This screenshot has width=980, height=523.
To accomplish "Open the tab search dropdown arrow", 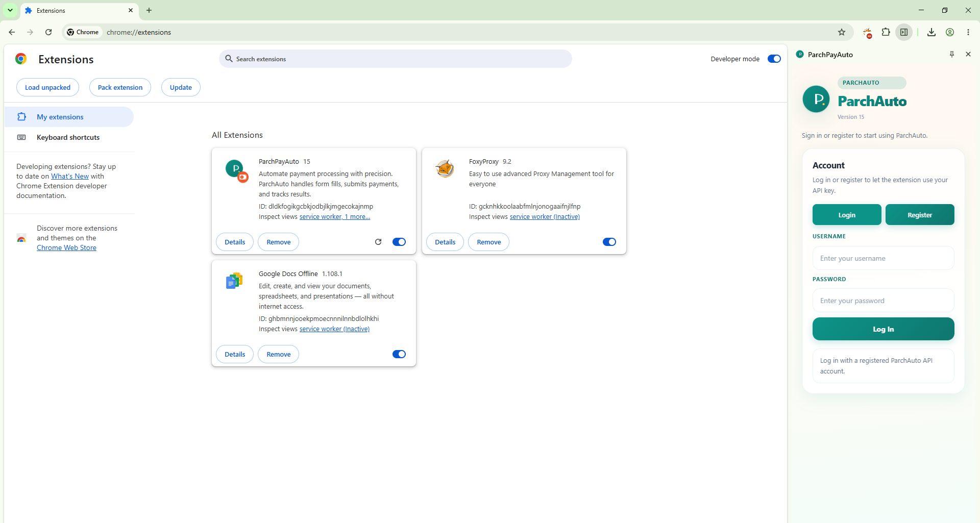I will (10, 10).
